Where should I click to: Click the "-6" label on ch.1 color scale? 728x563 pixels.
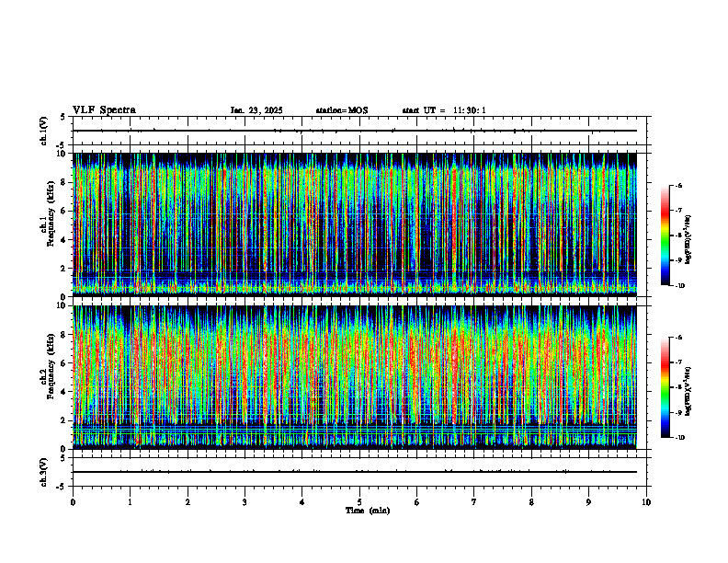pos(679,185)
